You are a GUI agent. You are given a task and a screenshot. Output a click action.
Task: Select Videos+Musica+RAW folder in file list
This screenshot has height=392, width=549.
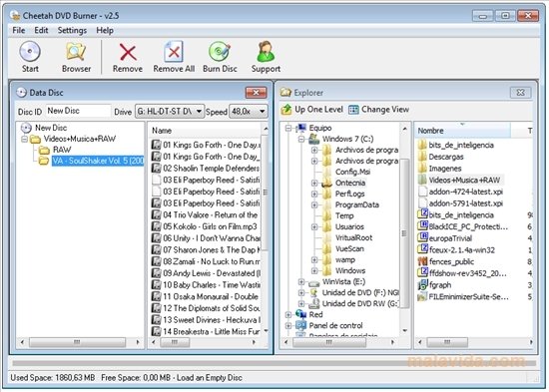(x=464, y=180)
